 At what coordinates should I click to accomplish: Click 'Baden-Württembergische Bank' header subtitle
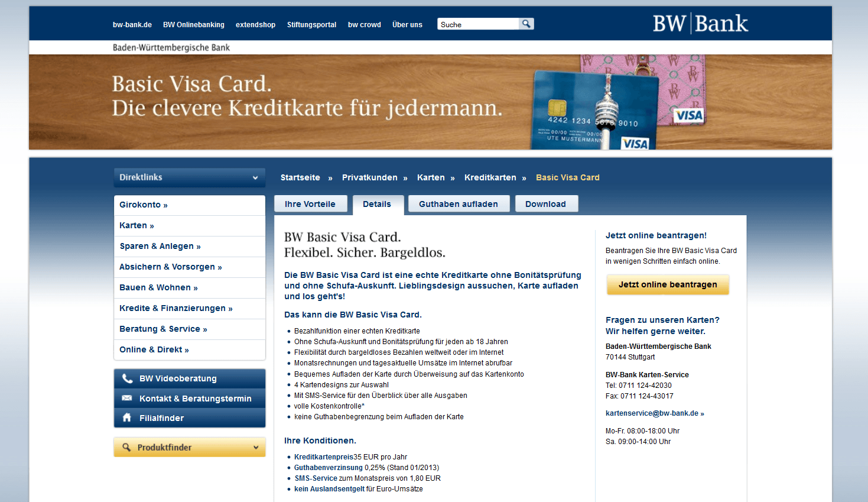pos(171,47)
